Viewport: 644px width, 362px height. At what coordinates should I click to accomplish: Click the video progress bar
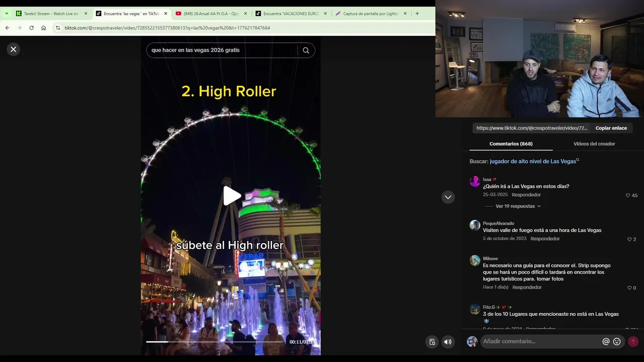coord(215,342)
